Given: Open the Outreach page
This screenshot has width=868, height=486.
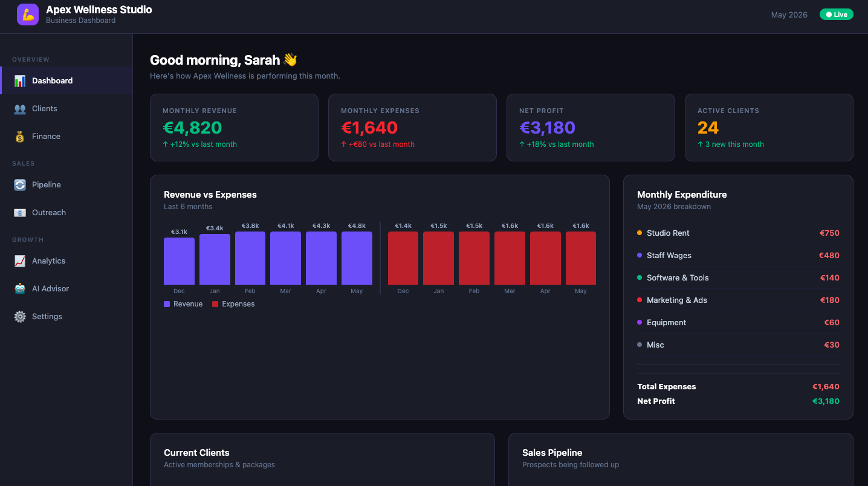Looking at the screenshot, I should click(x=66, y=212).
